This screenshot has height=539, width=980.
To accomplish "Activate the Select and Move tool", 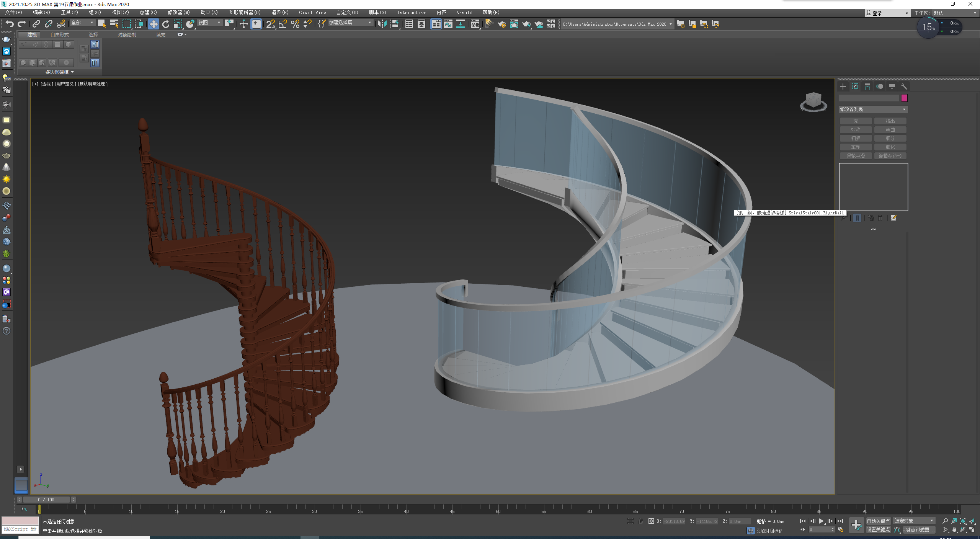I will click(x=153, y=24).
